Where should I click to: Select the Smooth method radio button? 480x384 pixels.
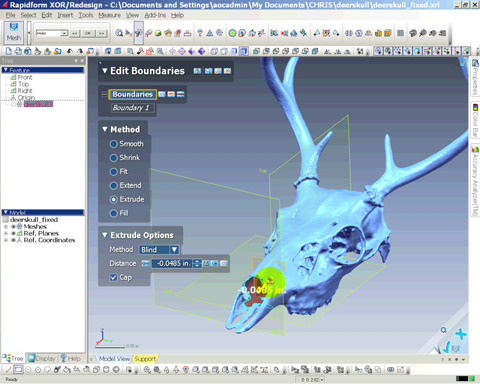(x=114, y=144)
